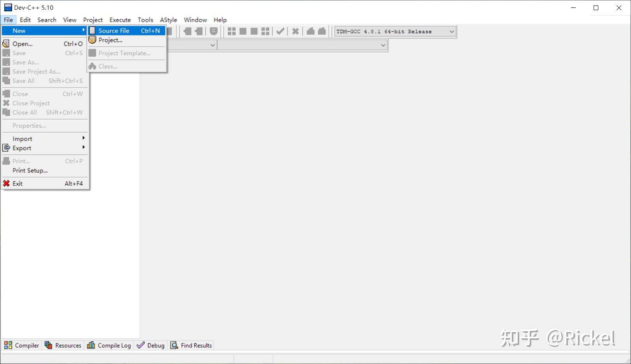Click the Profile Analysis chart toolbar icon
Viewport: 631px width, 364px height.
[x=310, y=31]
